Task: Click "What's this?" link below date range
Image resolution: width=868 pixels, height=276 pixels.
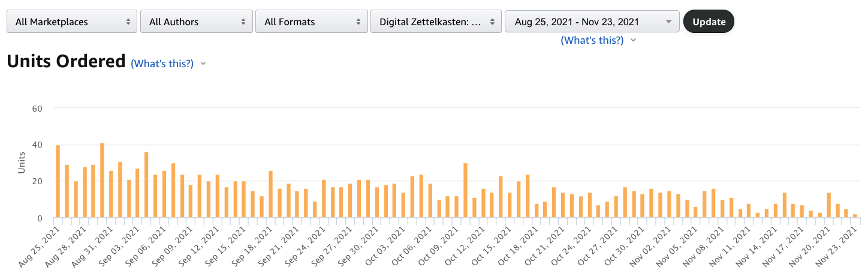Action: point(592,40)
